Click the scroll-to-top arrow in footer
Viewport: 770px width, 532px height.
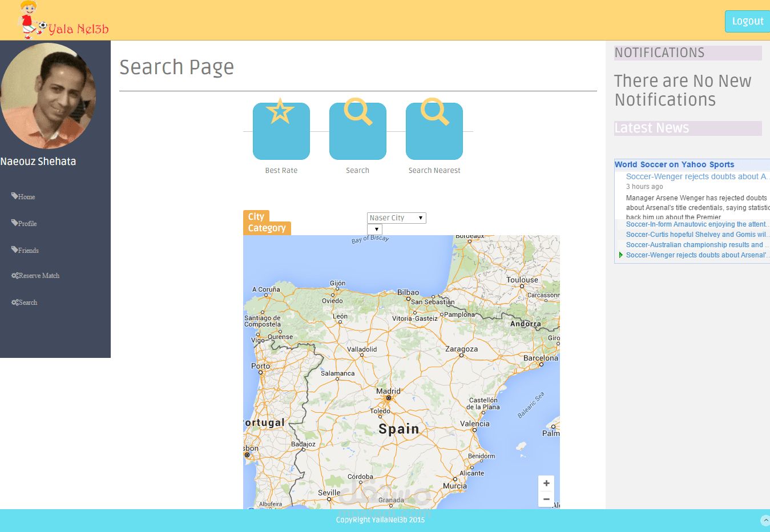pyautogui.click(x=765, y=520)
